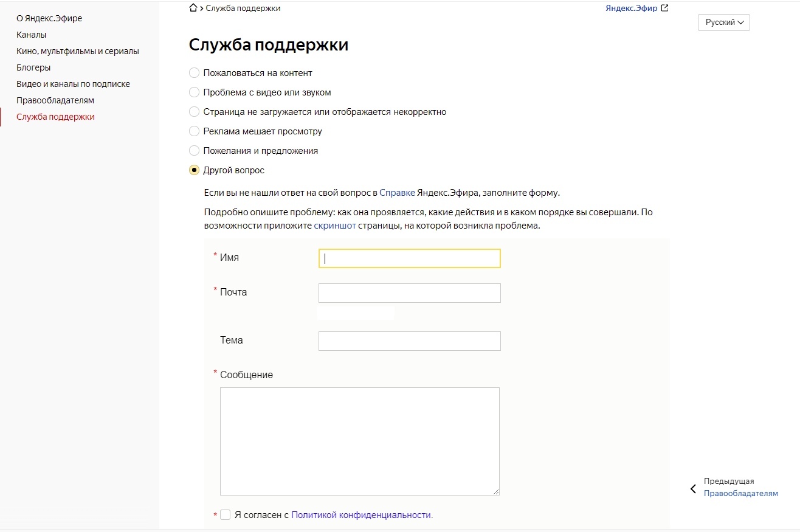Select "Реклама мешает просмотру" radio button
This screenshot has height=532, width=800.
194,131
